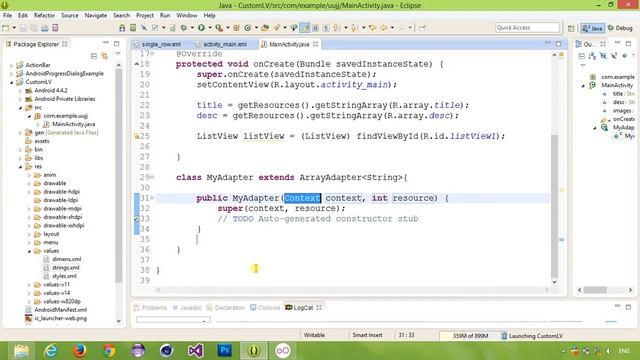Click the Run External Tools icon
Screen dimensions: 640x360
pos(219,28)
